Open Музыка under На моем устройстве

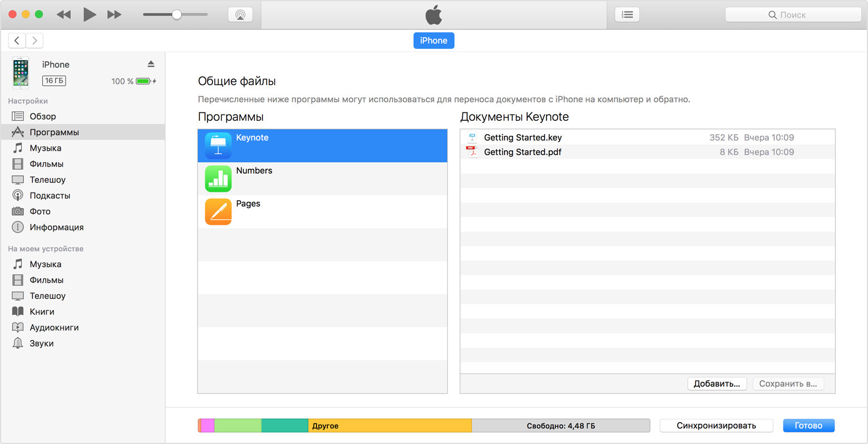[x=82, y=264]
